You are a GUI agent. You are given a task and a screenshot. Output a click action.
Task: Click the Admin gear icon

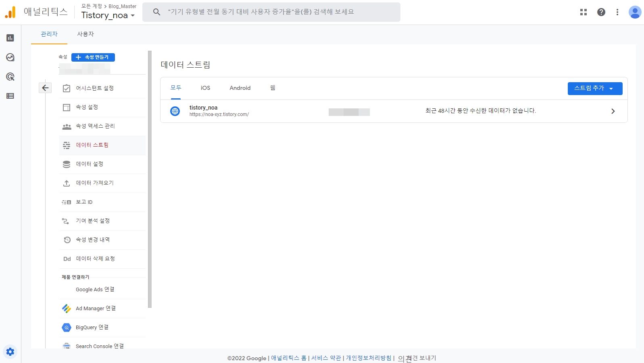point(10,352)
